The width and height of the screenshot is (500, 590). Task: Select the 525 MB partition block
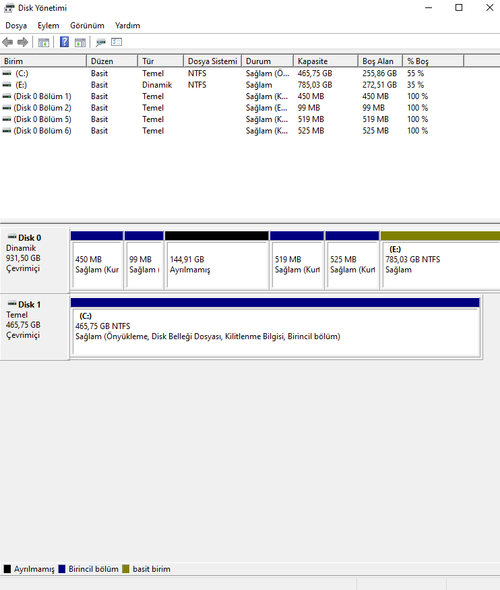pyautogui.click(x=352, y=260)
